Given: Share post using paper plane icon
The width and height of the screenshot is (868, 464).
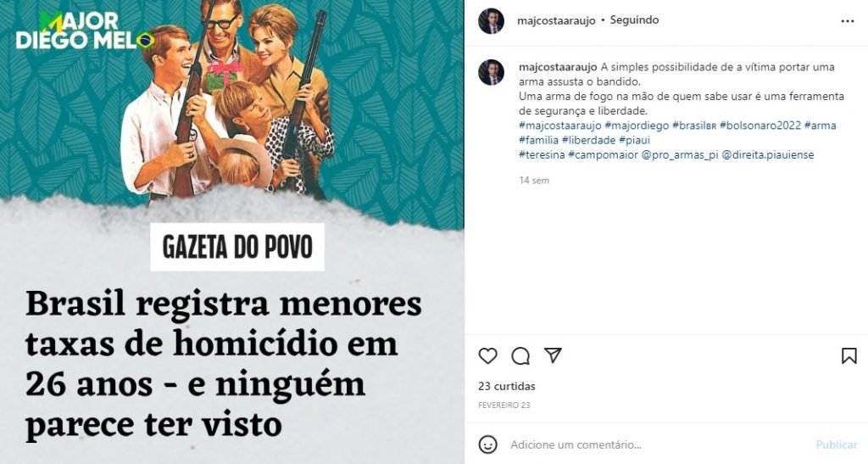Looking at the screenshot, I should pyautogui.click(x=553, y=355).
